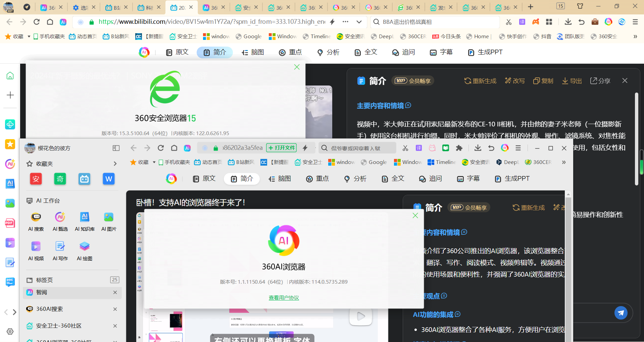Image resolution: width=644 pixels, height=342 pixels.
Task: Open 查看用户协议 link in about dialog
Action: tap(284, 298)
